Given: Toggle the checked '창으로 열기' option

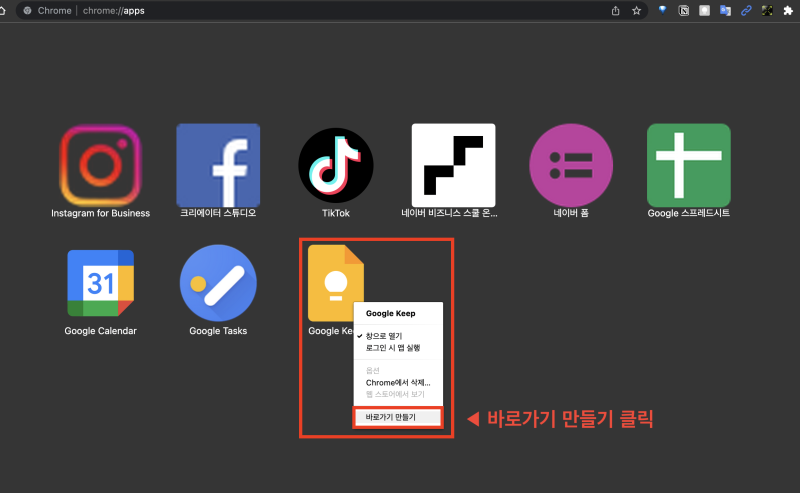Looking at the screenshot, I should pos(398,336).
